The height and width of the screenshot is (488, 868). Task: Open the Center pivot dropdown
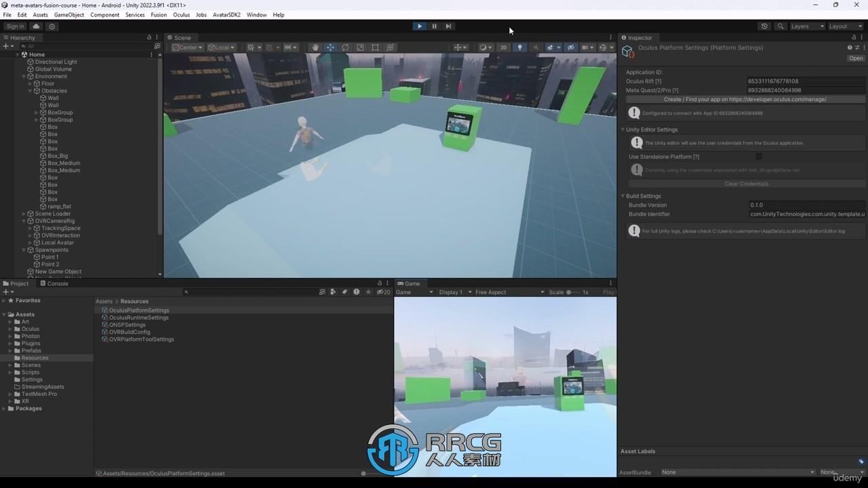coord(187,47)
